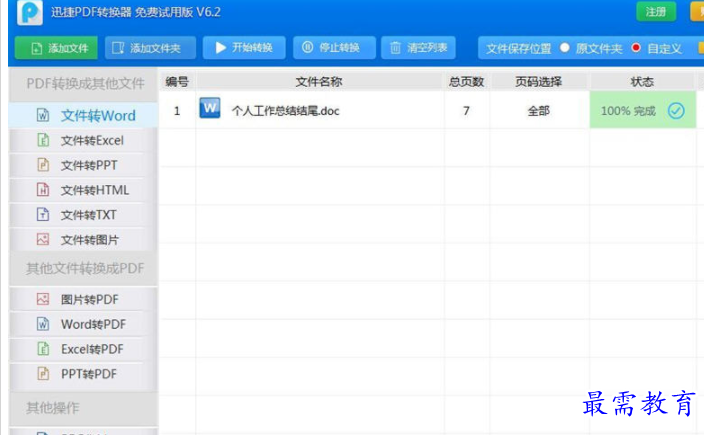Click the Word icon beside Word转PDF

pyautogui.click(x=43, y=324)
